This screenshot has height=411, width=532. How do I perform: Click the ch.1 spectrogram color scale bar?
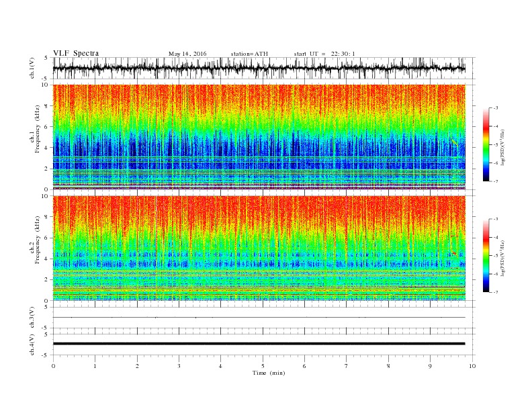pyautogui.click(x=486, y=144)
